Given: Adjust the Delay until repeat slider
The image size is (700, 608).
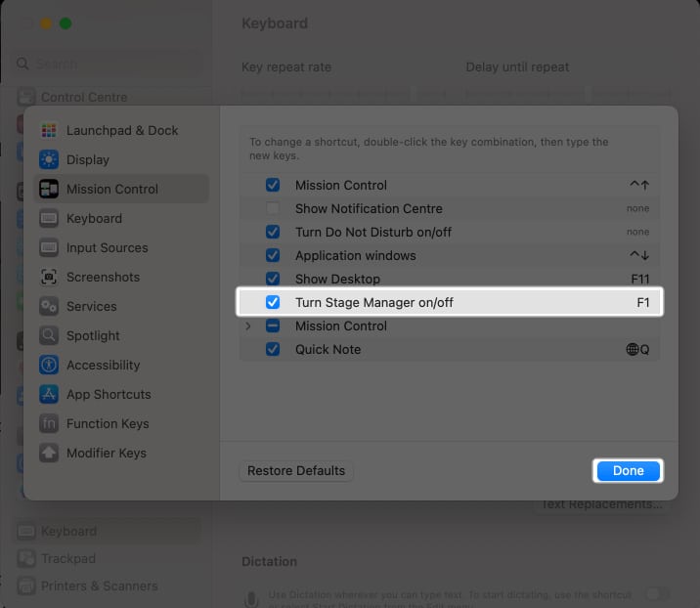Looking at the screenshot, I should [x=567, y=94].
